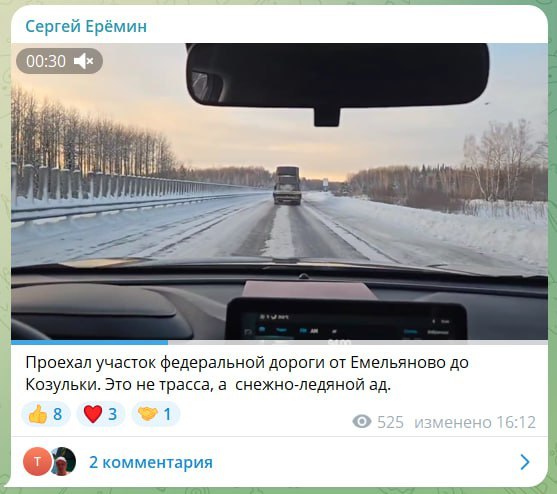Click the eye views icon
557x494 pixels.
[x=362, y=422]
